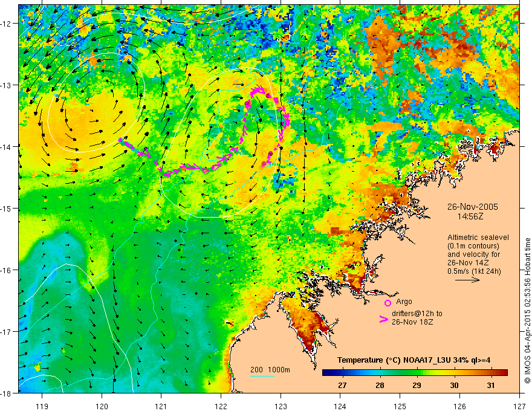The image size is (532, 411).
Task: Click latitude axis label -13
Action: 7,85
